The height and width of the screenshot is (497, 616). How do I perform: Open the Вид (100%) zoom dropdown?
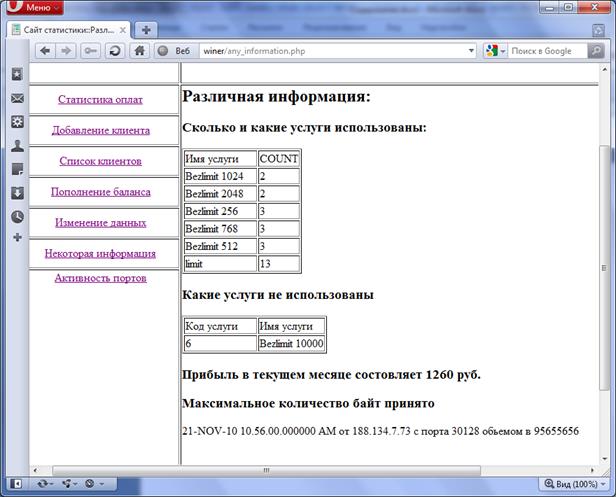576,483
